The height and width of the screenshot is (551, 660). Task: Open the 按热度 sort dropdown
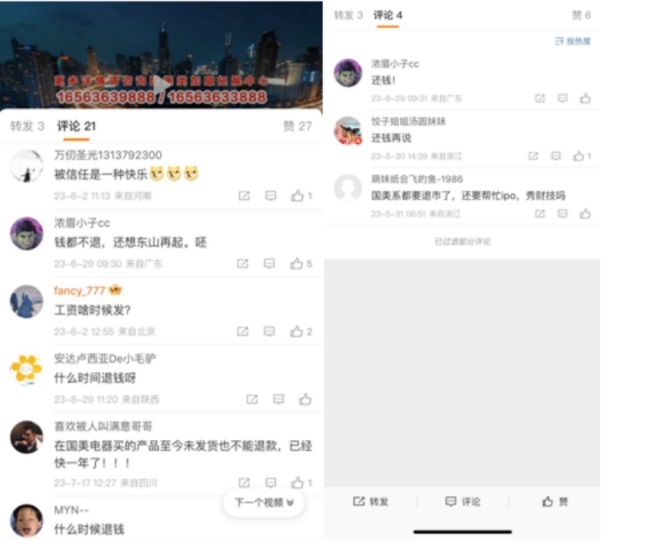[572, 41]
